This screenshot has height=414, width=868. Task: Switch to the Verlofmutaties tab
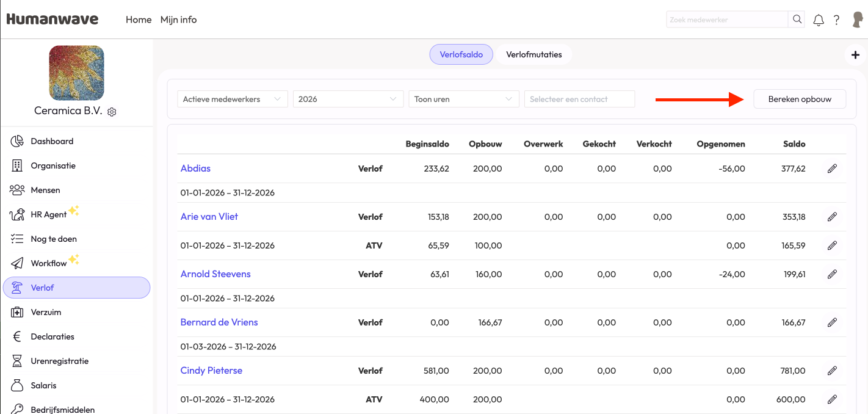pos(533,54)
